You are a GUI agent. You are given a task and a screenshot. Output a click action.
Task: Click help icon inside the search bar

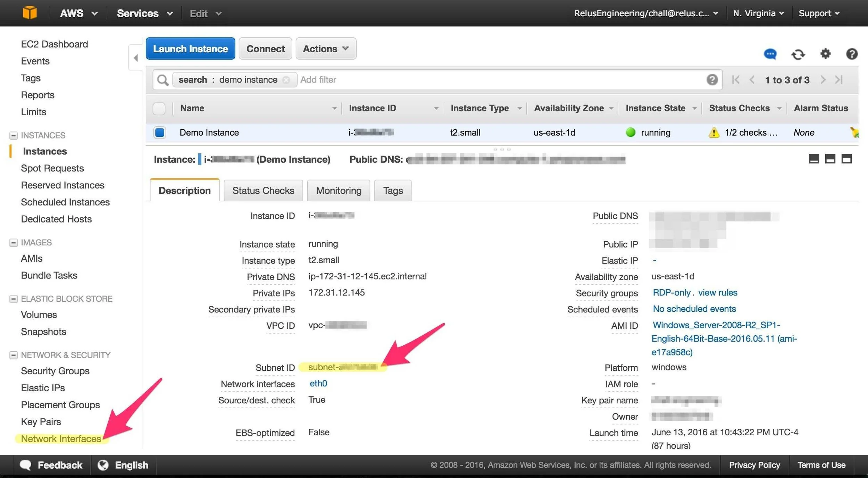[712, 80]
